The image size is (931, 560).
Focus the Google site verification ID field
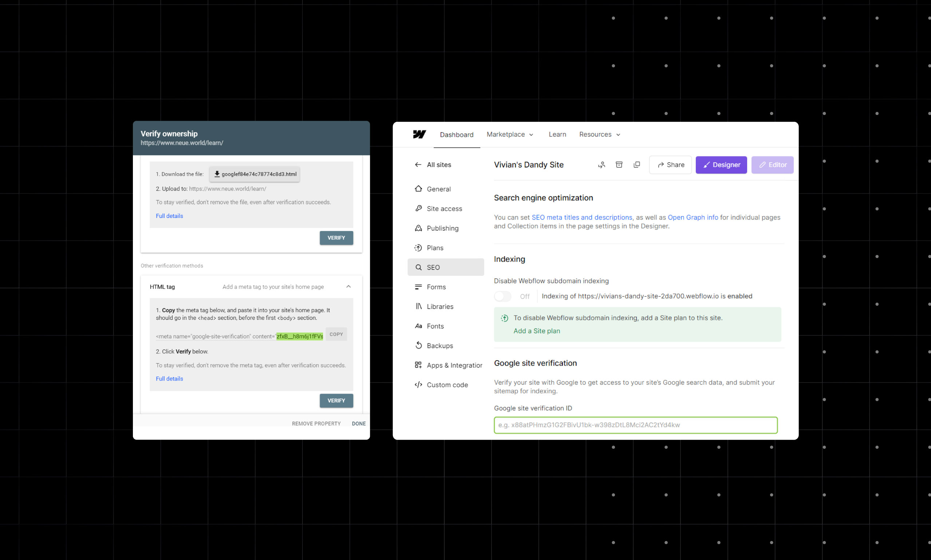(635, 425)
